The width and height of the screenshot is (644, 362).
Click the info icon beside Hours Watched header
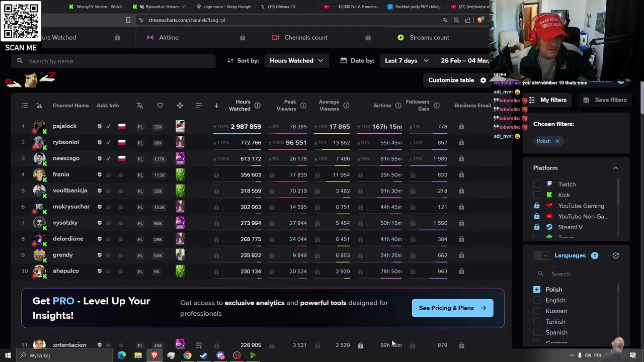pos(257,106)
